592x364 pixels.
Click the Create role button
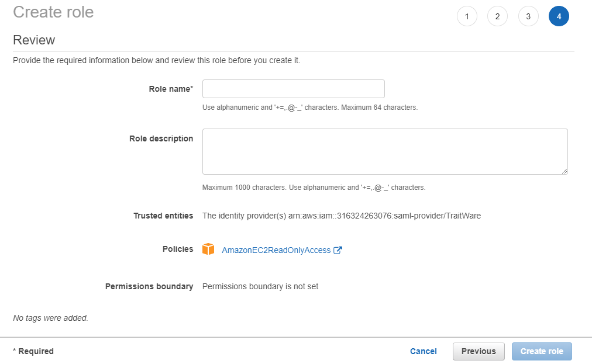tap(542, 351)
